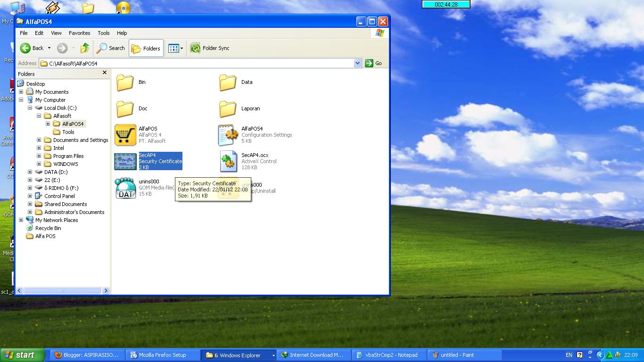Open the Back history dropdown arrow

(x=49, y=48)
